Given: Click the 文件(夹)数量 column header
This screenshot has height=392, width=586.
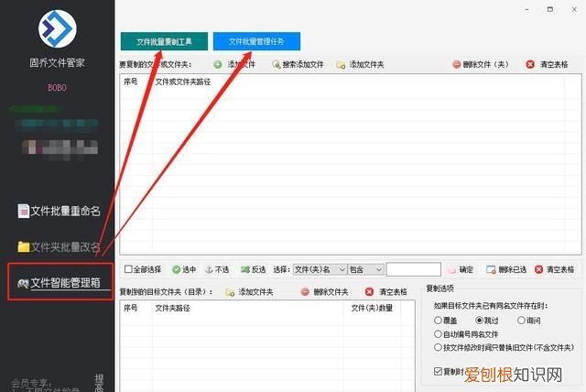Looking at the screenshot, I should click(372, 308).
